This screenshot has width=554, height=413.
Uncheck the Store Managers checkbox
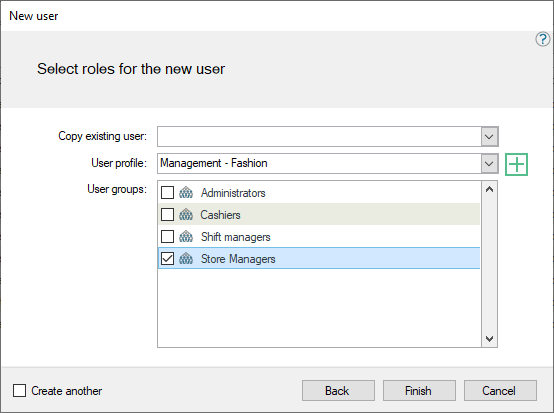167,258
